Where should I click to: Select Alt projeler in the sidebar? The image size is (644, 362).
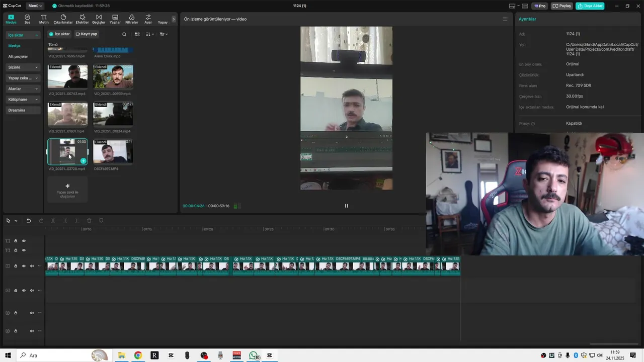coord(18,56)
